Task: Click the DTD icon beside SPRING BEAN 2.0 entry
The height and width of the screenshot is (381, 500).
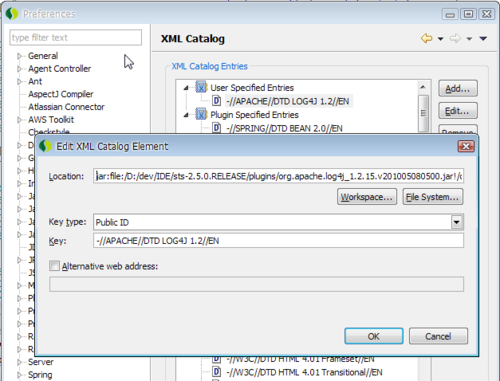Action: (217, 128)
